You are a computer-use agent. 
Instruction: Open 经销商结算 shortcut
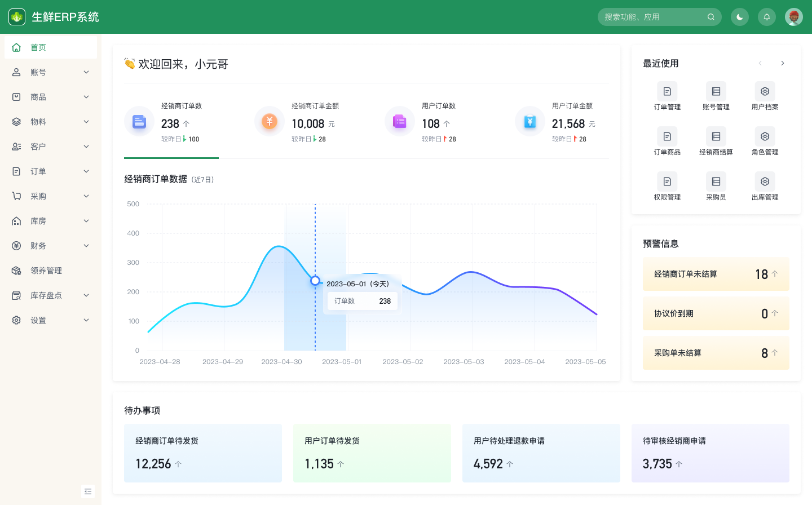(x=716, y=141)
